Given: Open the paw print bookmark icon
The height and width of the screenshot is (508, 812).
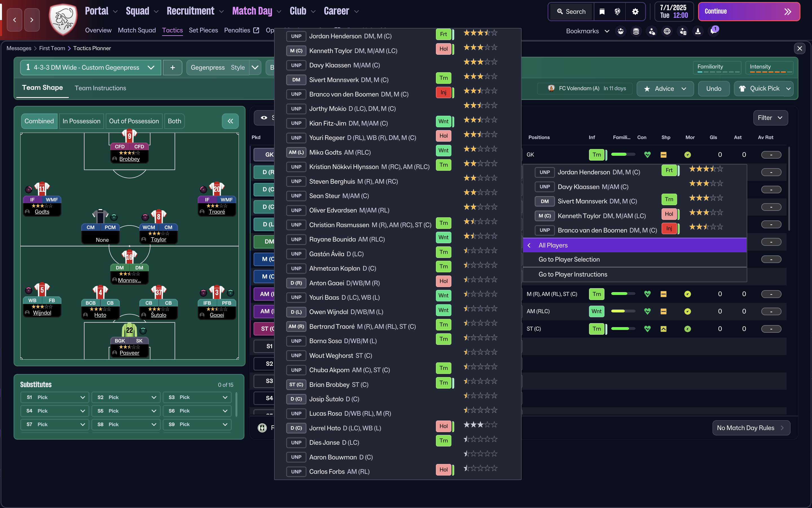Looking at the screenshot, I should (621, 31).
